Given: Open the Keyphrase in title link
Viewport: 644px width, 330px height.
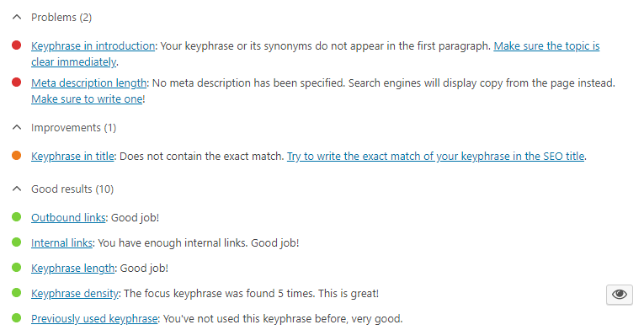Looking at the screenshot, I should pyautogui.click(x=72, y=157).
